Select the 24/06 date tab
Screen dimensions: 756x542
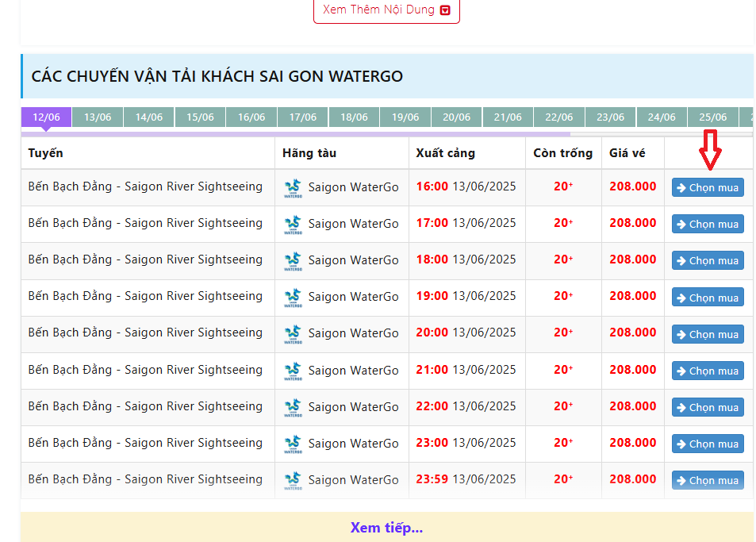tap(662, 117)
